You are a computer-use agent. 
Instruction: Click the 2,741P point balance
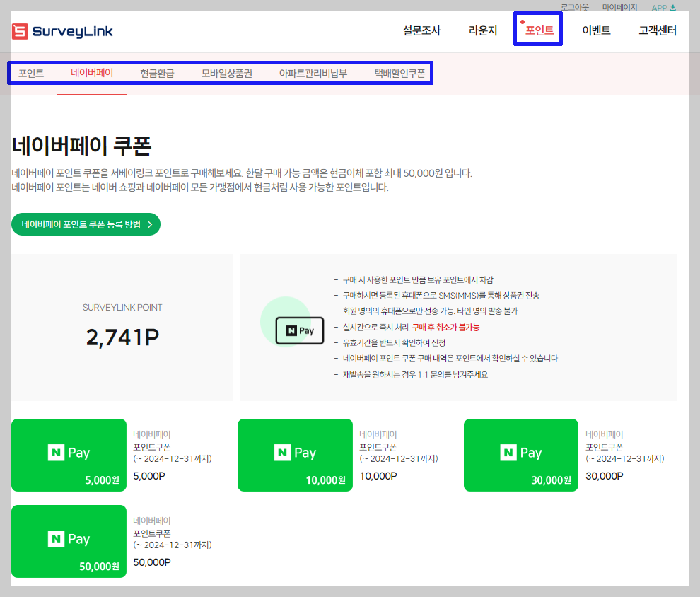pyautogui.click(x=122, y=337)
